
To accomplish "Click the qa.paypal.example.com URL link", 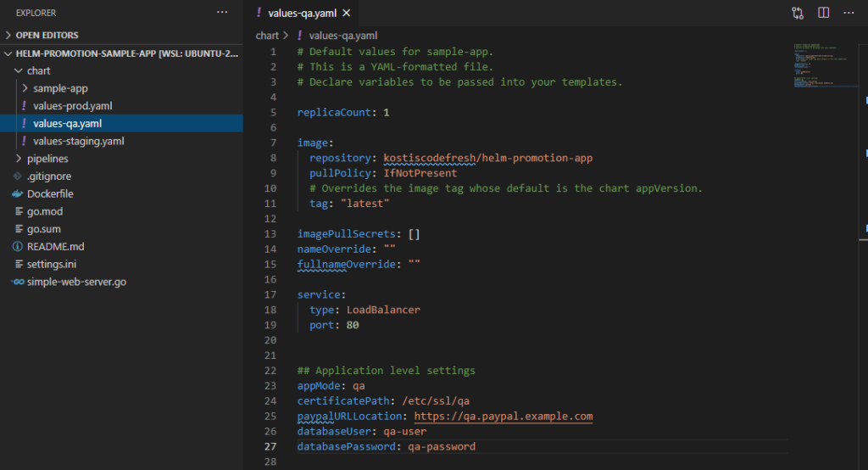I will [x=504, y=417].
